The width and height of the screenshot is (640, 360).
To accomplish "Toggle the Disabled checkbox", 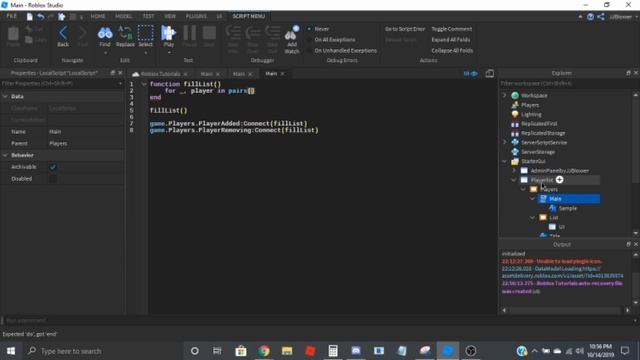I will [x=53, y=179].
